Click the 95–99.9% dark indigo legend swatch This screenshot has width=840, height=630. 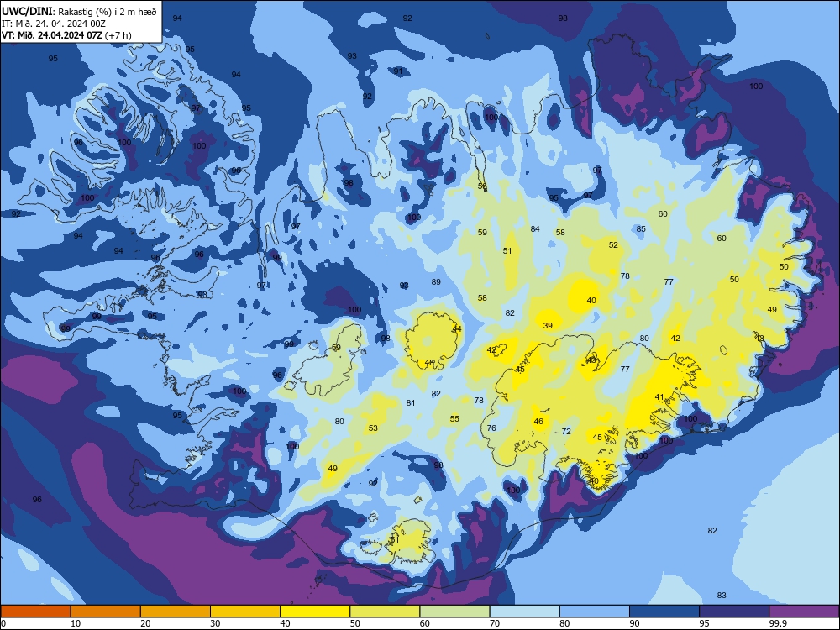tap(734, 612)
